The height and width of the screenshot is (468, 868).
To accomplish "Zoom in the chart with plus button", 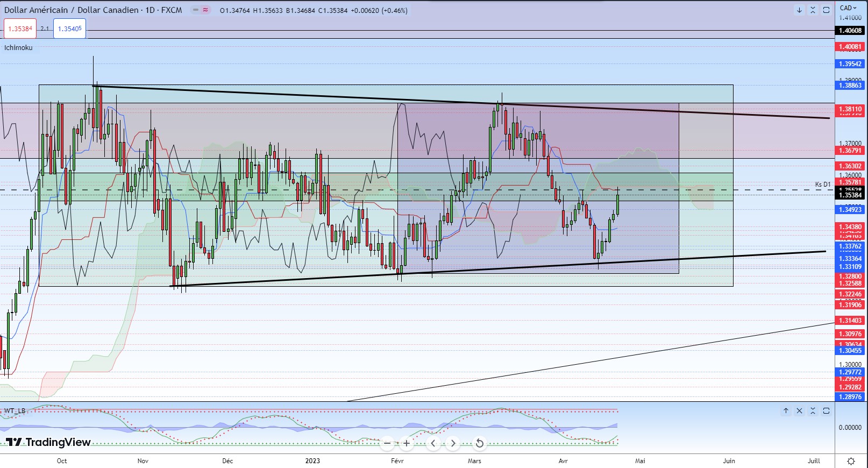I will pos(407,443).
